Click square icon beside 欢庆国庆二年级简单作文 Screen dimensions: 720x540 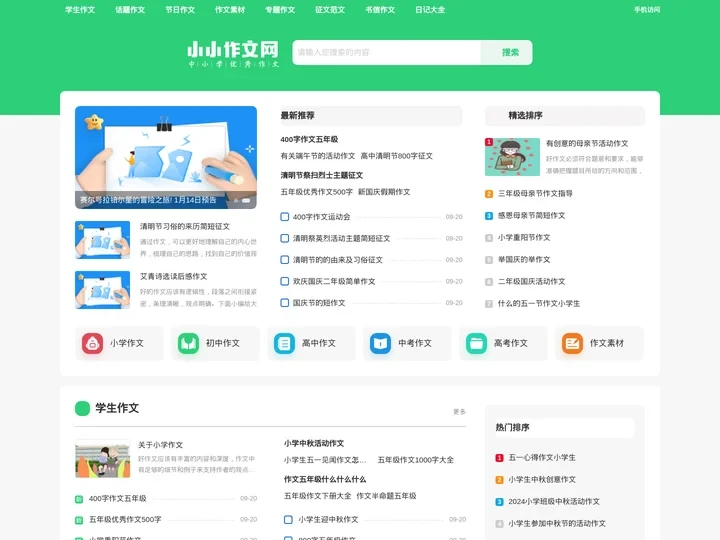tap(285, 281)
